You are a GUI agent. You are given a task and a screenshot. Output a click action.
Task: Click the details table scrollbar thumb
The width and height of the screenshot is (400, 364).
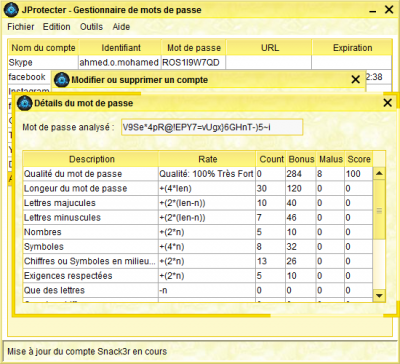point(379,209)
